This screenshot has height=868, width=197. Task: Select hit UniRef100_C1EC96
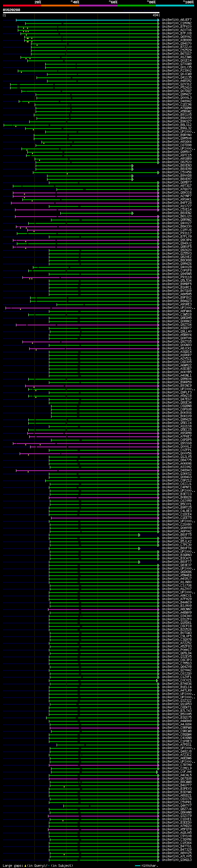pyautogui.click(x=177, y=105)
